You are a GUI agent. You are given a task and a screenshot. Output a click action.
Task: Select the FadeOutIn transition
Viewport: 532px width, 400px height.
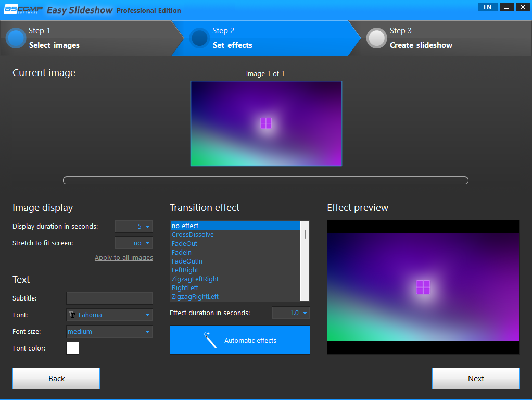(235, 261)
